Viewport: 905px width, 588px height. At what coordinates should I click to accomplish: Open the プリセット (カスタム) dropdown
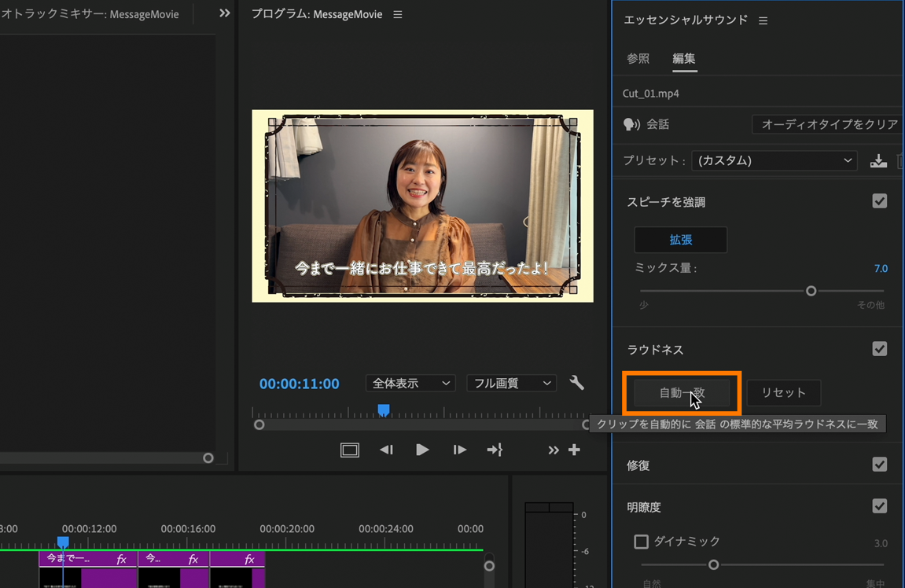(774, 160)
